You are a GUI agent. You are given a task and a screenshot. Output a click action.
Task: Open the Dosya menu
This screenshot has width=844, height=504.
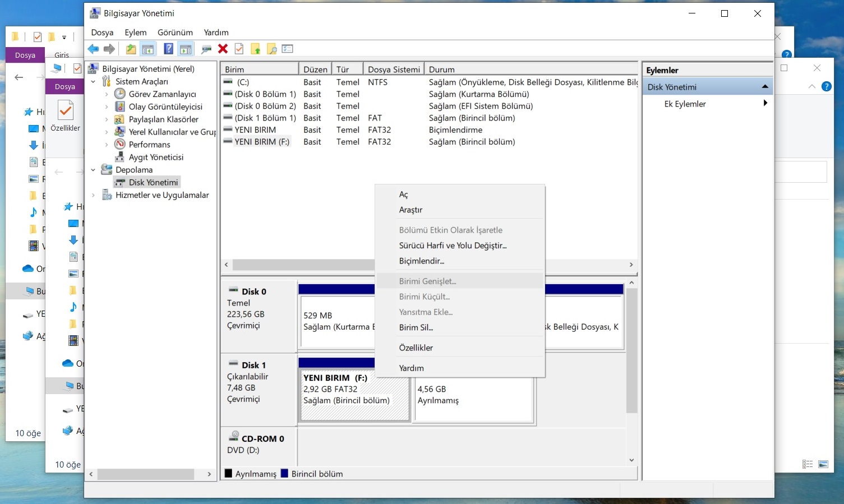tap(102, 33)
